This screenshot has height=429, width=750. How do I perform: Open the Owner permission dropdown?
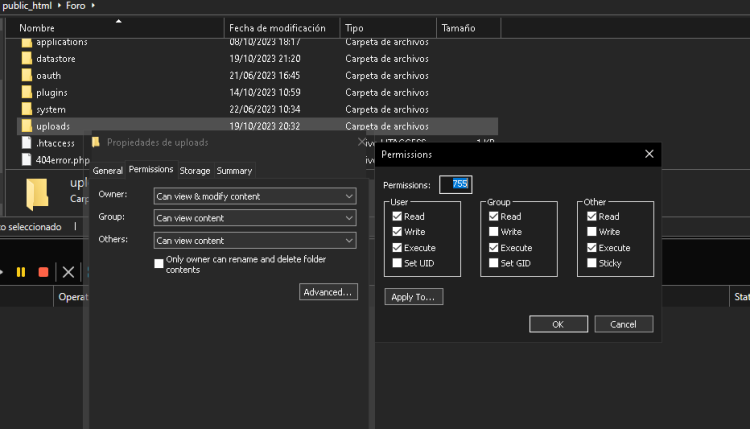[x=255, y=196]
